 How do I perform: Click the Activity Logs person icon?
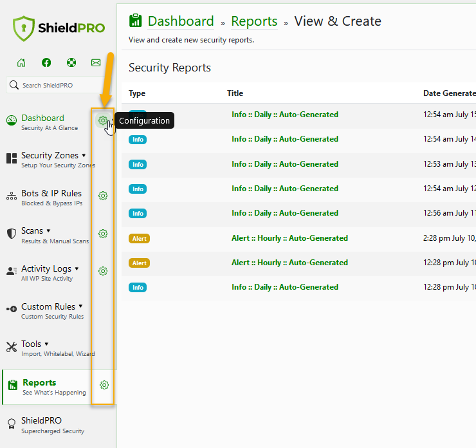click(12, 271)
